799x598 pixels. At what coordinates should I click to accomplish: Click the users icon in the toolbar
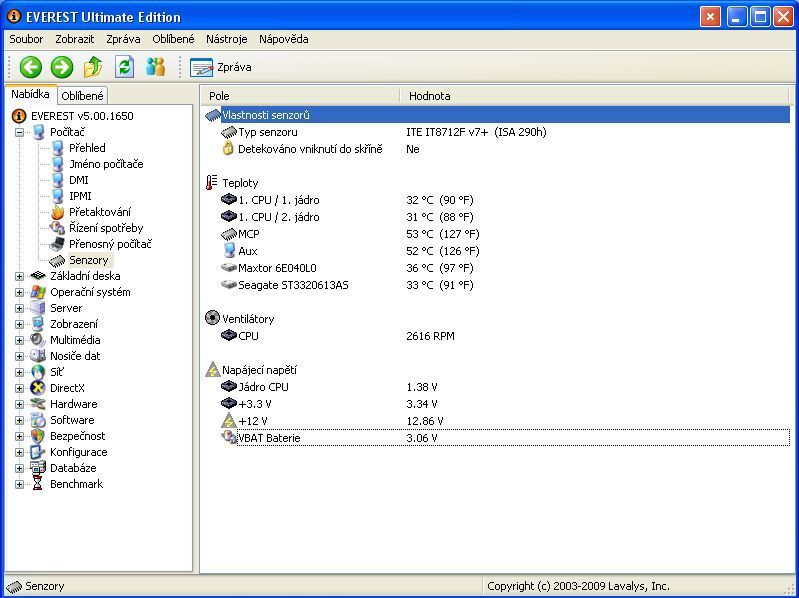(x=155, y=67)
